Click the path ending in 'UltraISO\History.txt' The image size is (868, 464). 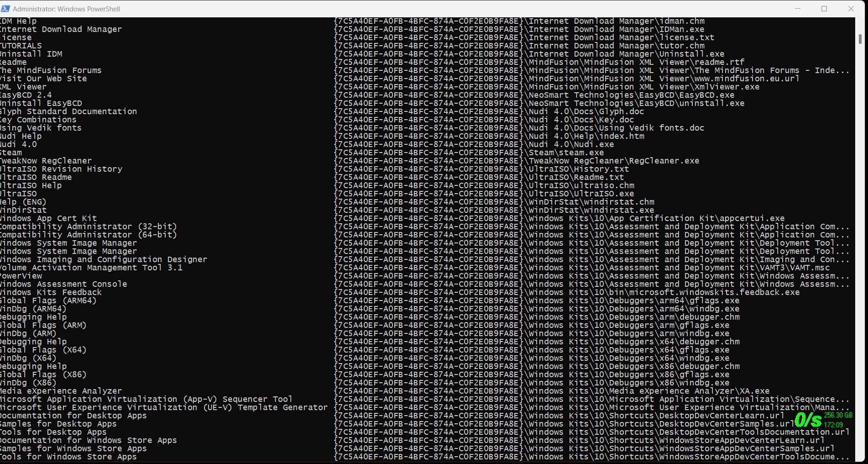[481, 169]
